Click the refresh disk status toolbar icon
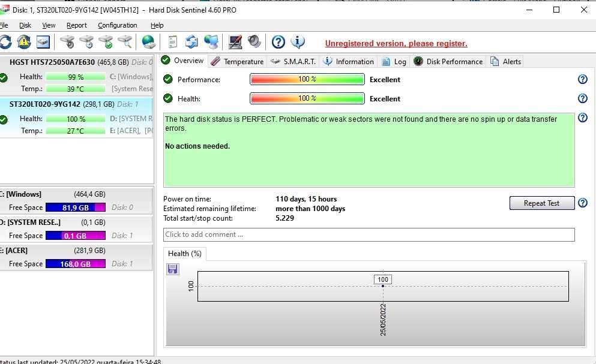Screen dimensions: 596x364 point(5,42)
